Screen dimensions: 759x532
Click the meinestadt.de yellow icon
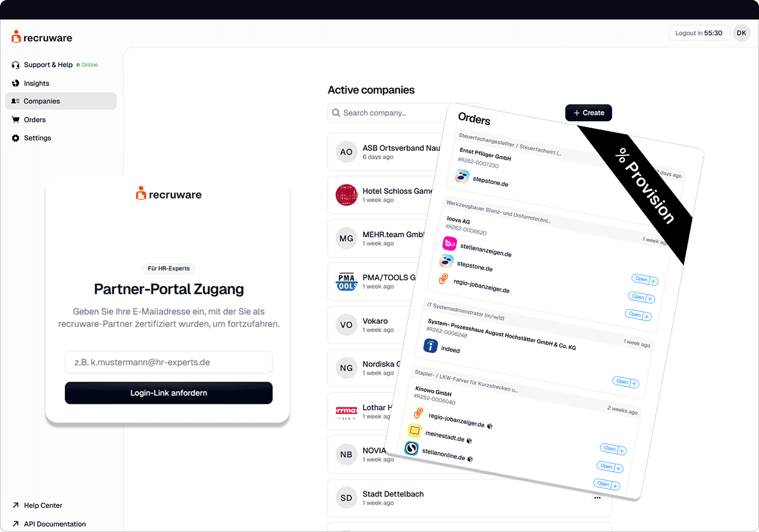tap(414, 430)
